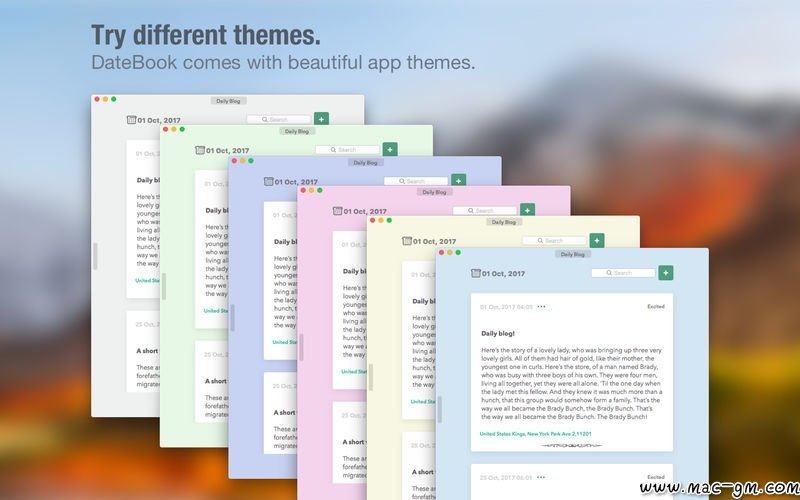Click the "Daily blog!" heading in blue window
The width and height of the screenshot is (800, 500).
click(x=498, y=333)
